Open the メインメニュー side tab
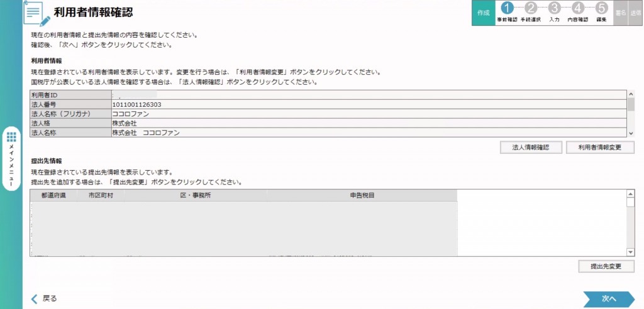 click(11, 158)
